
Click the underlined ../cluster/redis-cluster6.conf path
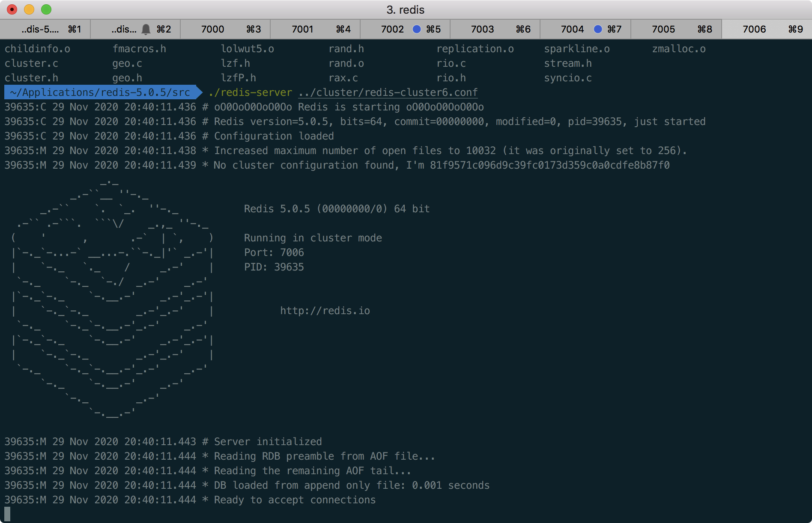click(388, 92)
